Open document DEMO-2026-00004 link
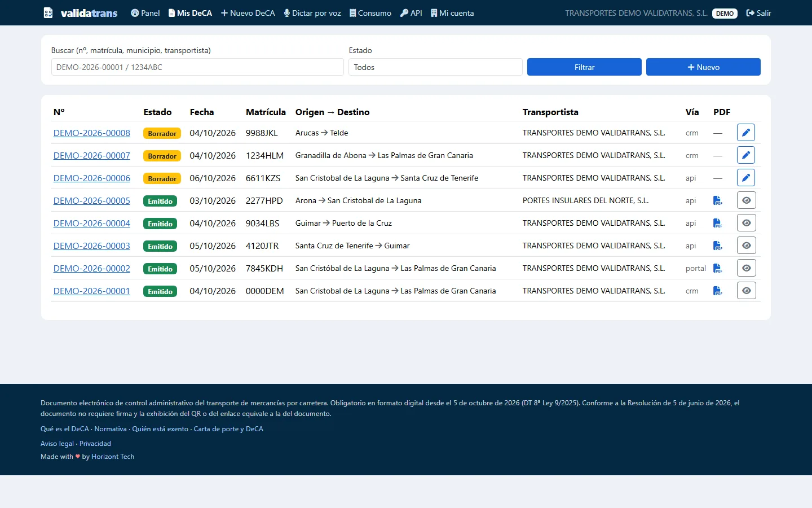 point(92,224)
